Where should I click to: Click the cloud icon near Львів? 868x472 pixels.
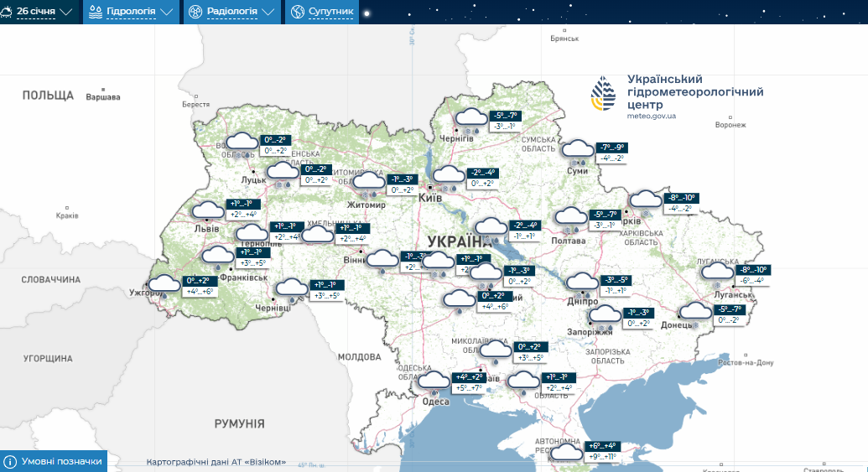209,212
